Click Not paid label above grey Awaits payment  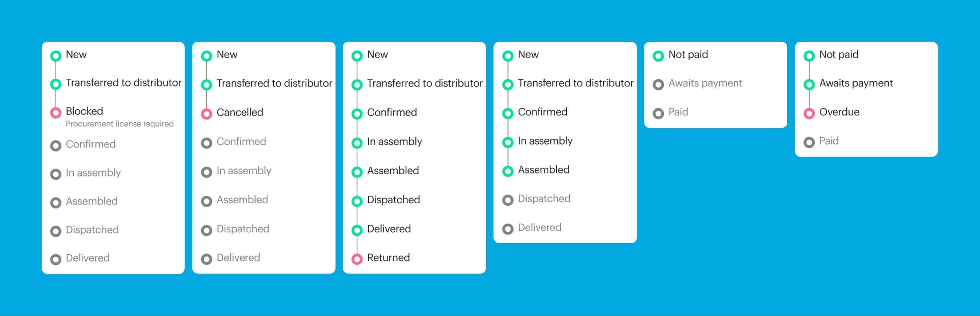point(688,55)
